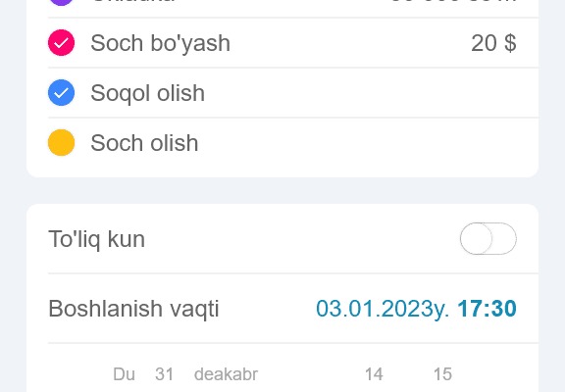Check the yellow Soch olish circle
This screenshot has height=392, width=565.
pos(61,142)
